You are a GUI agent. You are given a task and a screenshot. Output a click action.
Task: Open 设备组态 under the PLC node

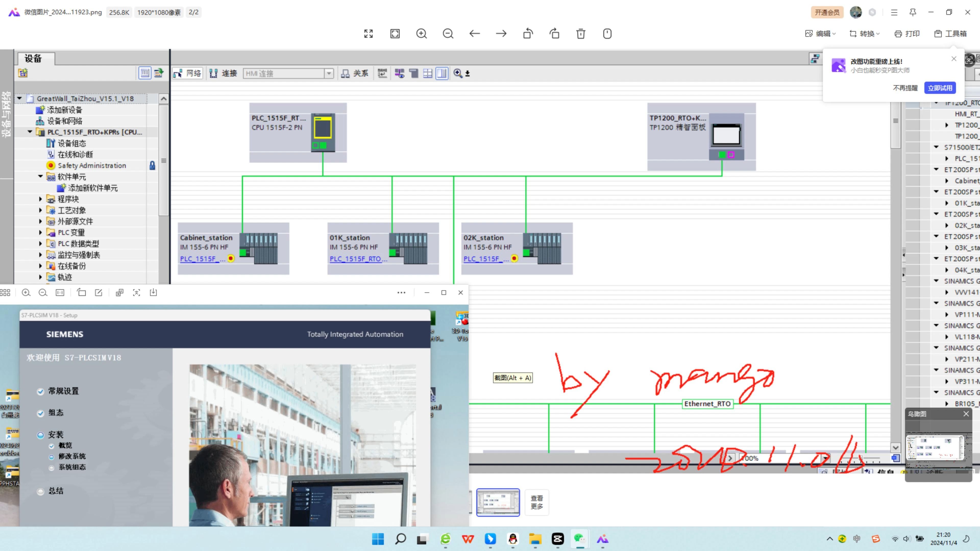[66, 143]
